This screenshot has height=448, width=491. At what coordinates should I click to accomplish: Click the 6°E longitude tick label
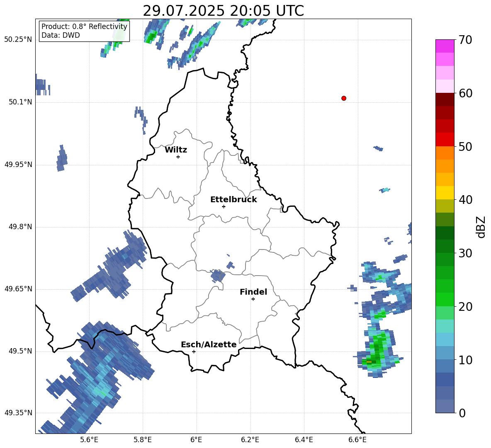pos(196,440)
